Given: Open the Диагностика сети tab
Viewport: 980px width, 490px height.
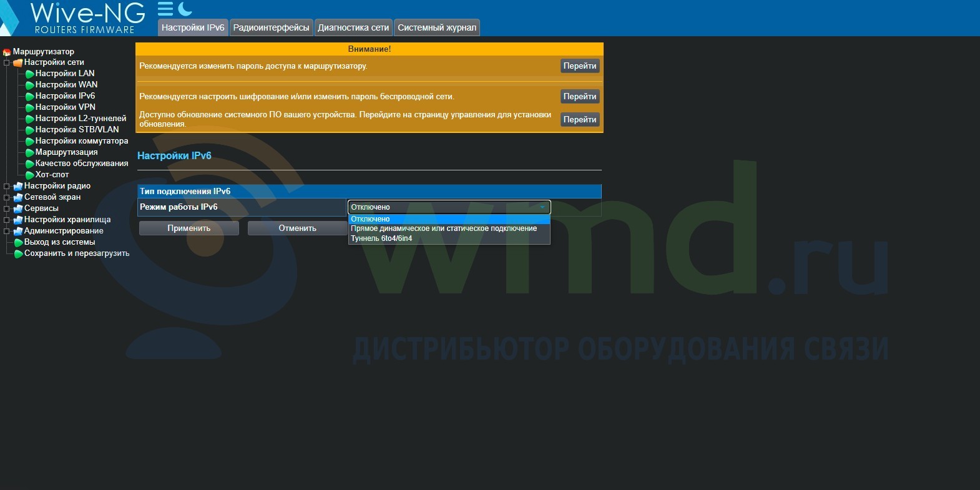Looking at the screenshot, I should (353, 27).
